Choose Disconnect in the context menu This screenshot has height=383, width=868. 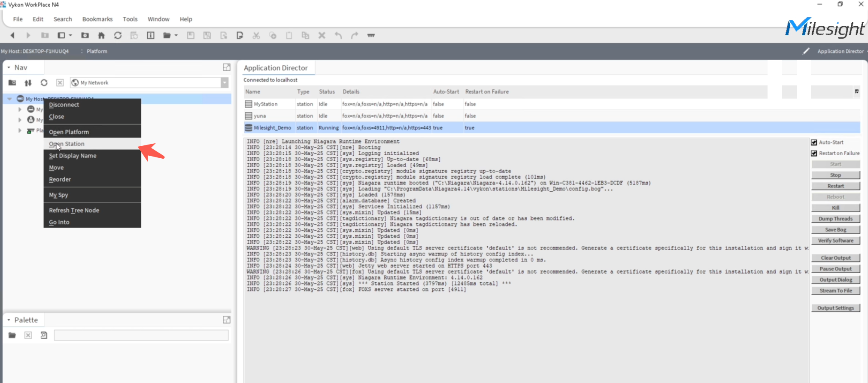(x=92, y=105)
